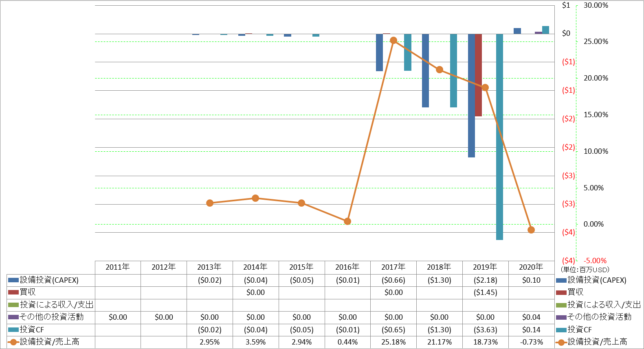Screen dimensions: 644x349
Task: Click the ($1.45) acquisition cell for 2019
Action: tap(485, 292)
